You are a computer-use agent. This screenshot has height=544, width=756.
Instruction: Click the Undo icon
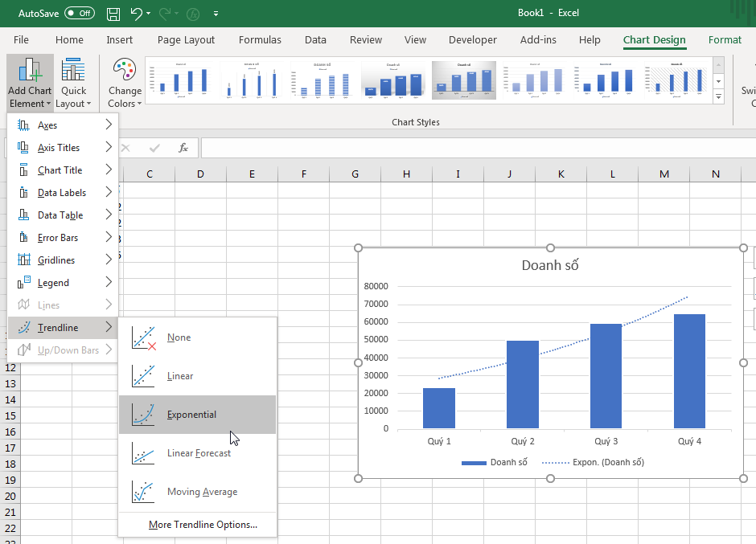click(x=135, y=13)
